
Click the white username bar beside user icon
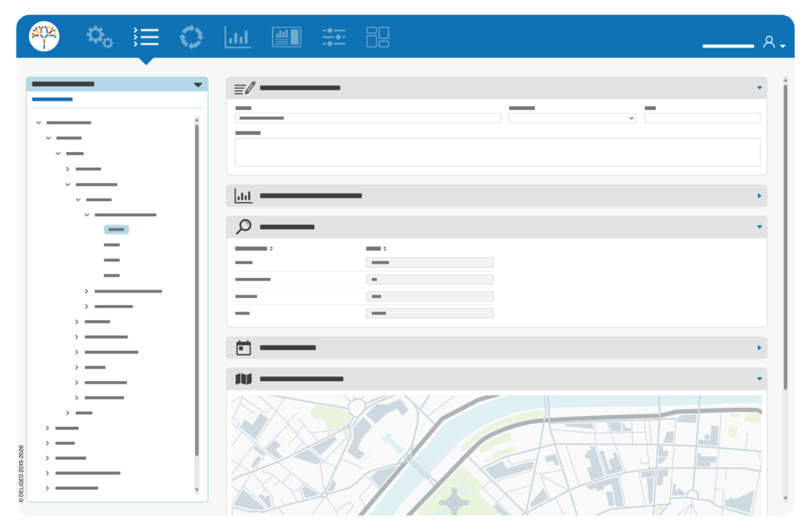tap(728, 46)
